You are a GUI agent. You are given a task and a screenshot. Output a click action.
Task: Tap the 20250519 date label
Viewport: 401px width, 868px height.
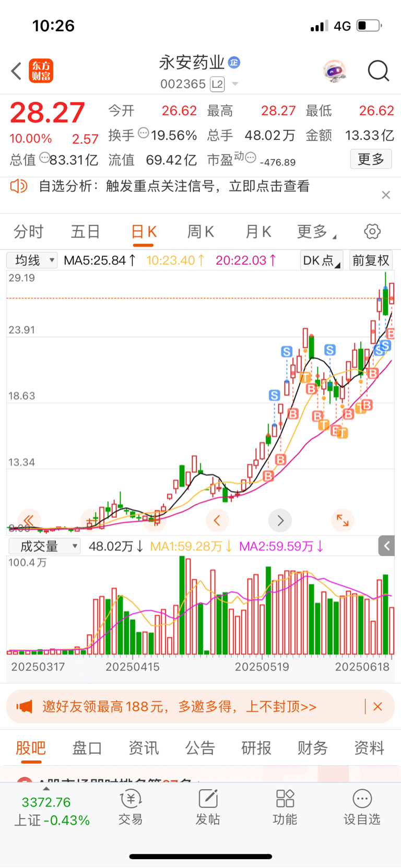click(262, 667)
